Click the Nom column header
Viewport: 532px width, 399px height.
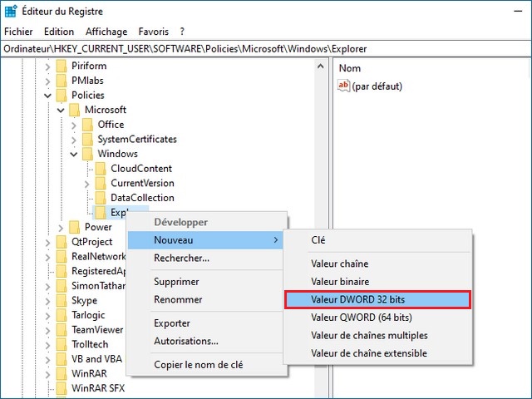350,68
